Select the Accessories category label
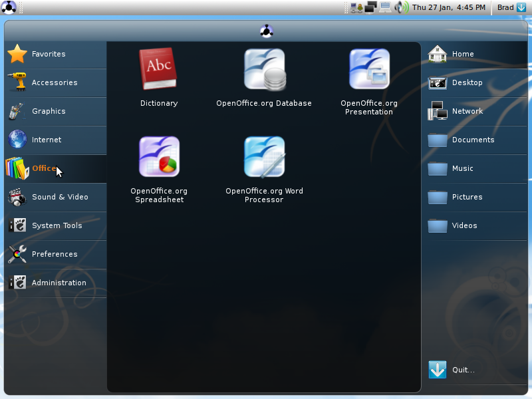 55,82
